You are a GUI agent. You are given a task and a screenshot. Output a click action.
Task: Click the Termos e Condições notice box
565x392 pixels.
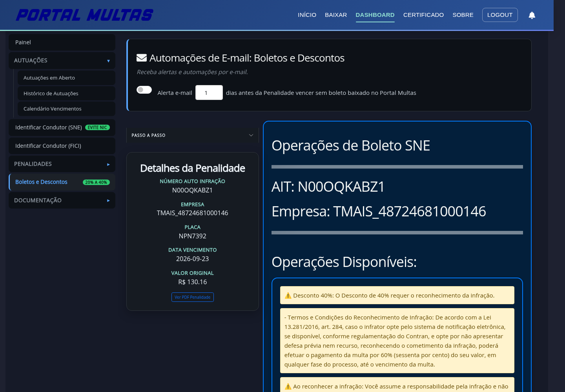[x=397, y=341]
